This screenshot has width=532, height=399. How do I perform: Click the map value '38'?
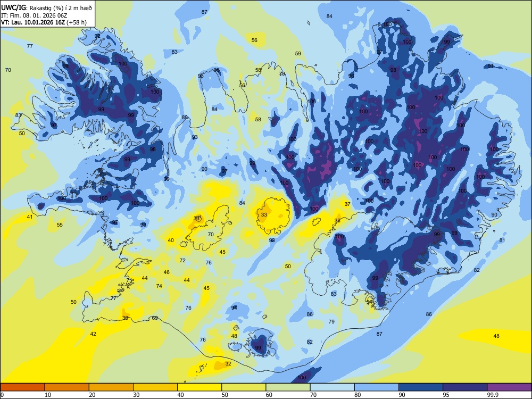[x=337, y=221]
